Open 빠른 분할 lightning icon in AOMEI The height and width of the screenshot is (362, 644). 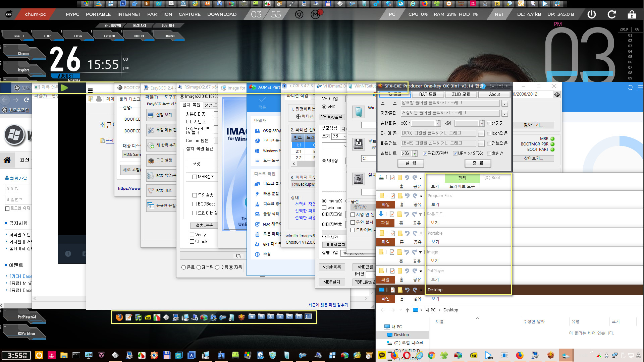[257, 194]
